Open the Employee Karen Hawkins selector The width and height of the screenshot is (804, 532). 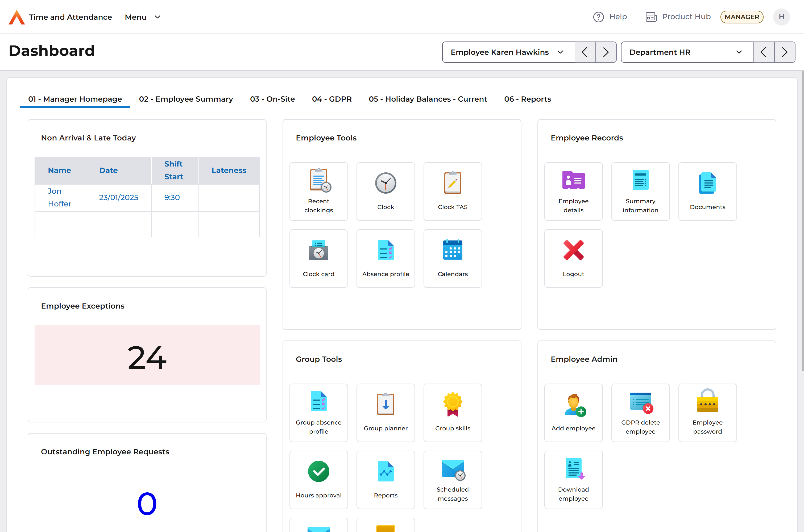[508, 52]
